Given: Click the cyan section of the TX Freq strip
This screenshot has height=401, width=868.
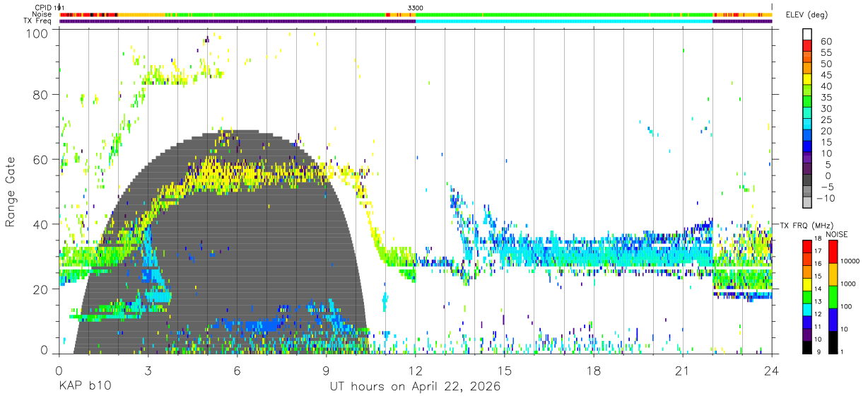Looking at the screenshot, I should [x=564, y=21].
